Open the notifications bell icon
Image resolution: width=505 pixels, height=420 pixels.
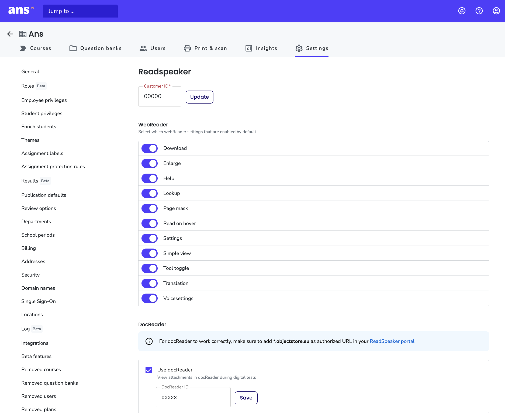pyautogui.click(x=462, y=11)
